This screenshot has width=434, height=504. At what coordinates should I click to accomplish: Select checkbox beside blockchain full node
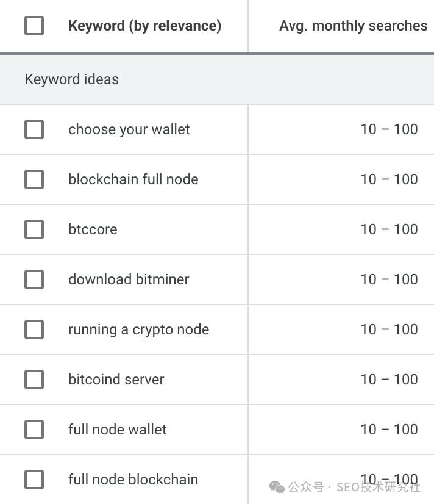34,179
